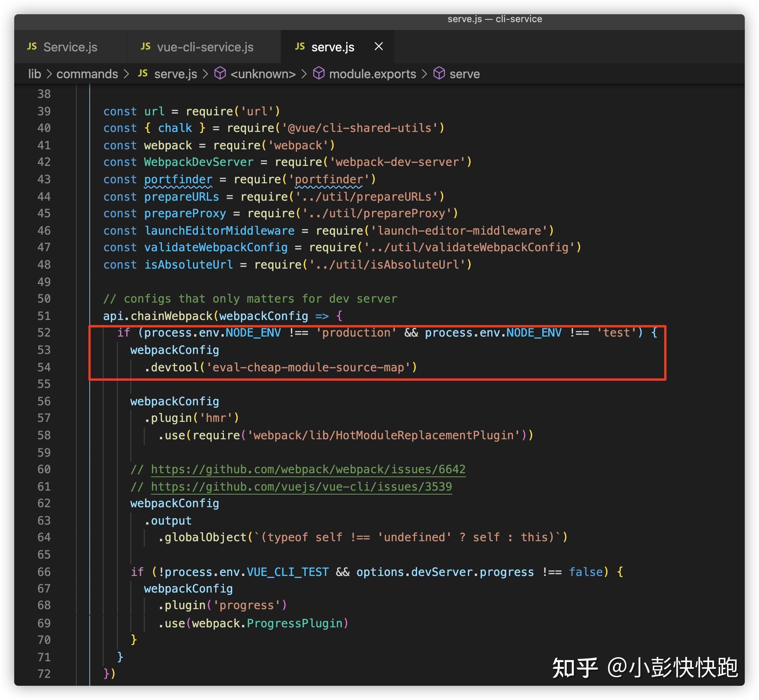
Task: Open vue-cli issues 3539 GitHub link
Action: coord(301,486)
